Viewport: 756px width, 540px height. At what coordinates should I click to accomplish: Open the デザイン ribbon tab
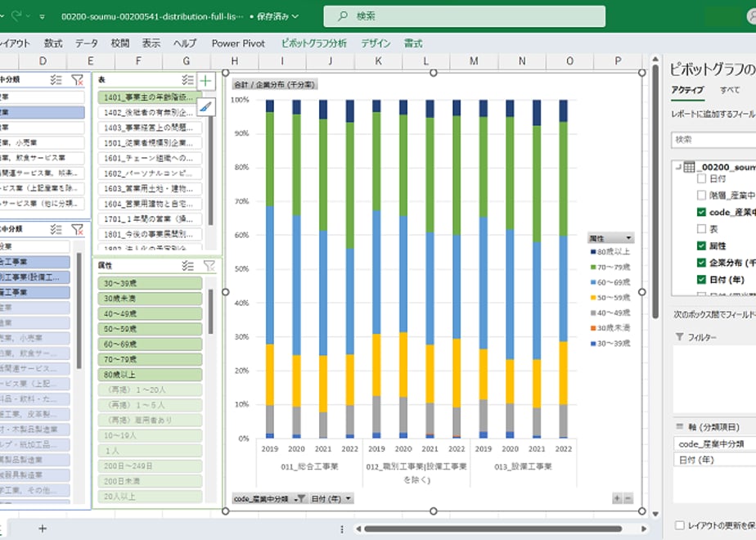(376, 43)
